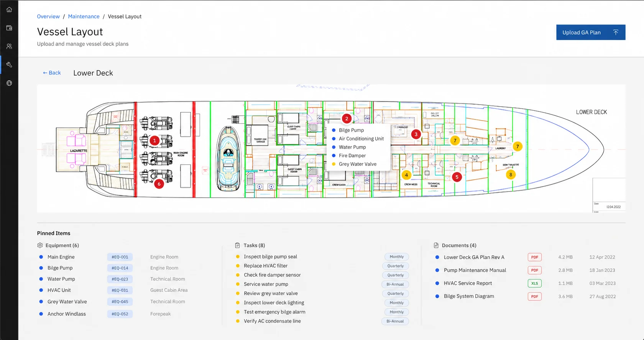This screenshot has height=340, width=644.
Task: Click PDF badge for Pump Maintenance Manual
Action: pyautogui.click(x=535, y=270)
